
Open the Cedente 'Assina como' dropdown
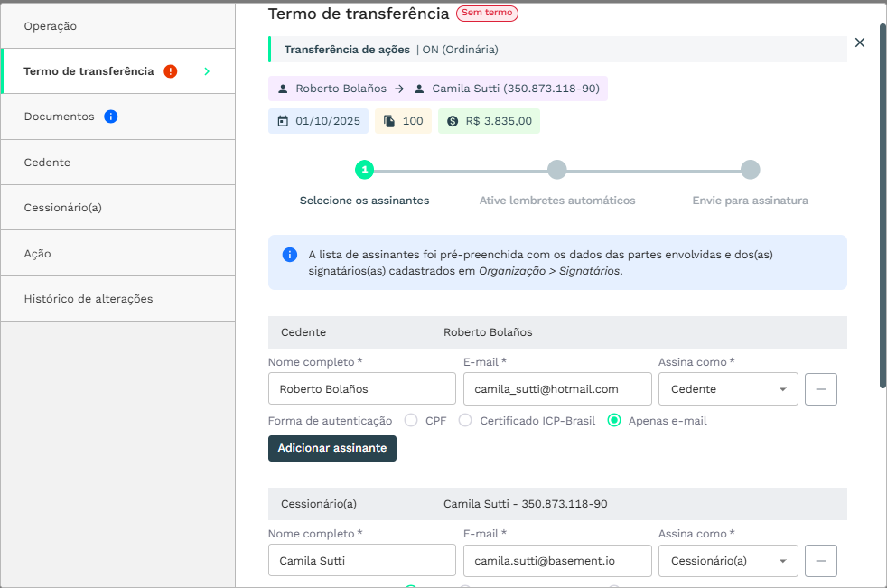[727, 389]
